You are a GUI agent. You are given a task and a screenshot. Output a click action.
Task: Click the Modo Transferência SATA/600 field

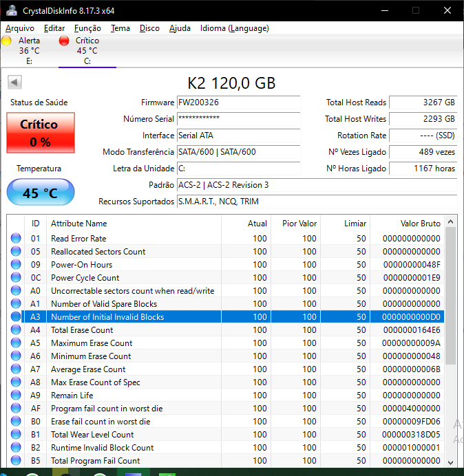pos(238,152)
